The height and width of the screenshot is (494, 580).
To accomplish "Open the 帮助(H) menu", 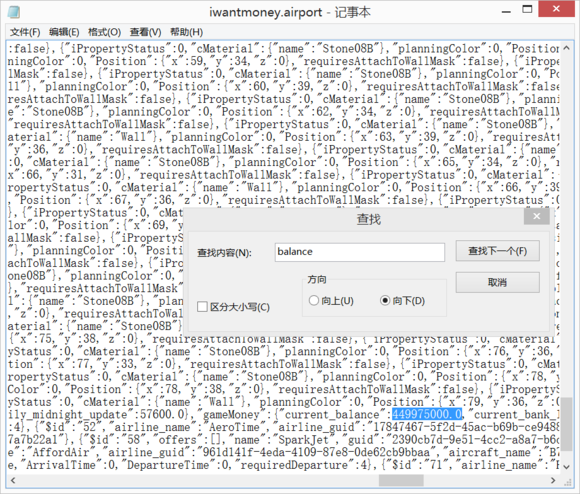I will click(x=186, y=32).
